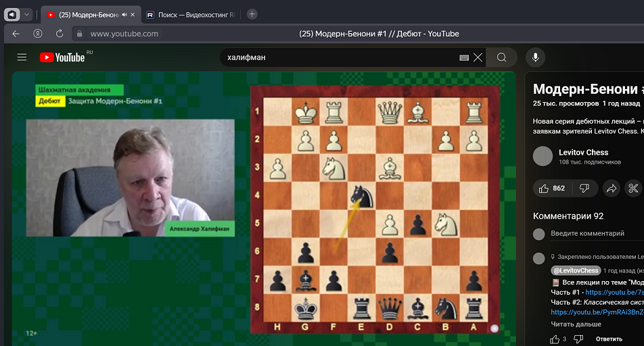Click the black knight on the chessboard video
The height and width of the screenshot is (346, 644).
pos(362,196)
